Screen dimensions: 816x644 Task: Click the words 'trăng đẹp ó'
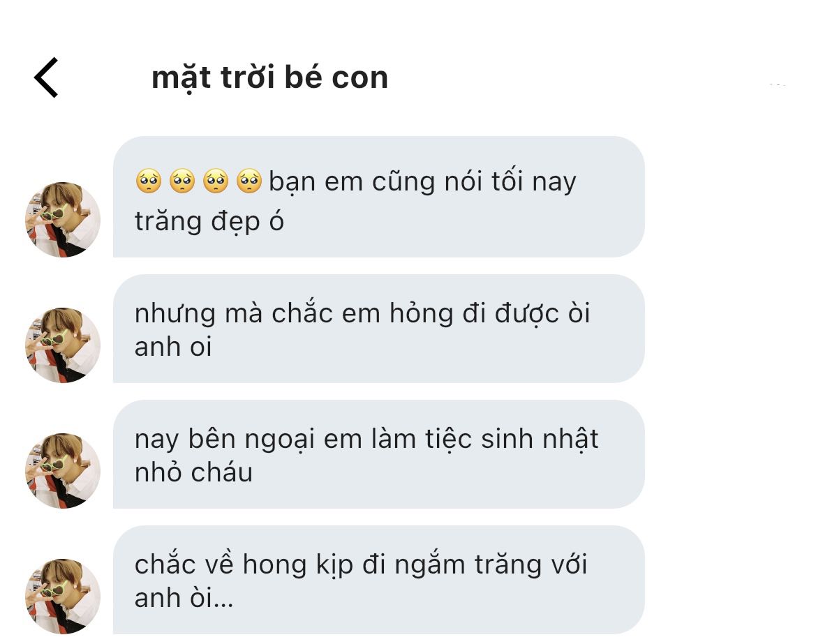point(209,222)
